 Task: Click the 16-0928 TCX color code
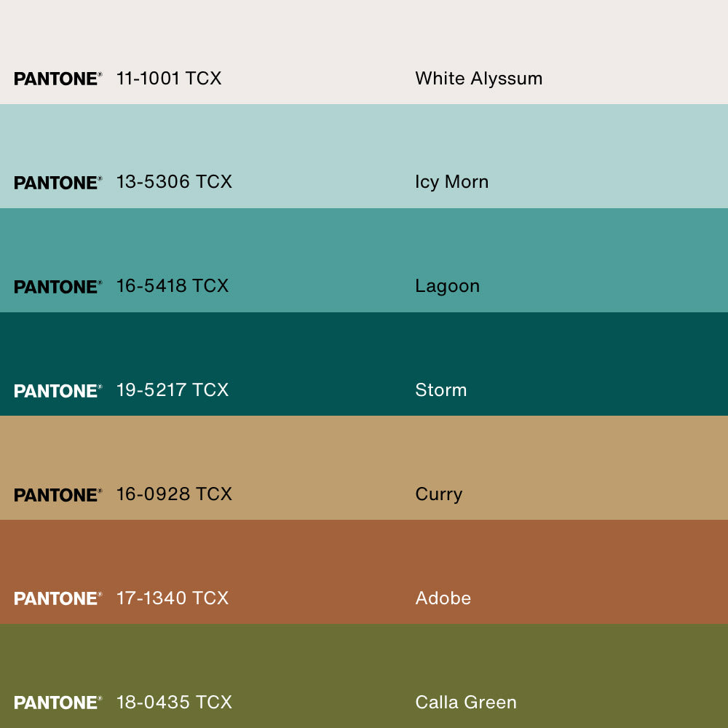click(174, 494)
